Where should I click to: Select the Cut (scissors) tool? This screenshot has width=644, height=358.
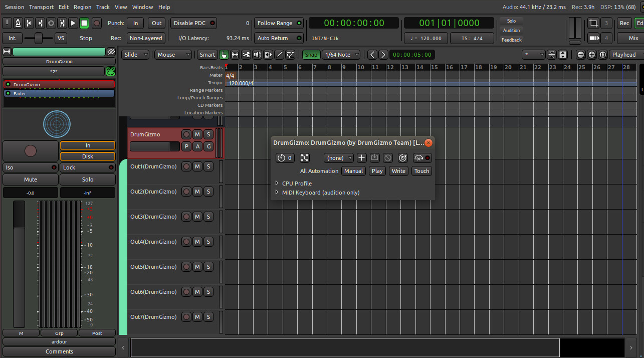click(x=246, y=55)
